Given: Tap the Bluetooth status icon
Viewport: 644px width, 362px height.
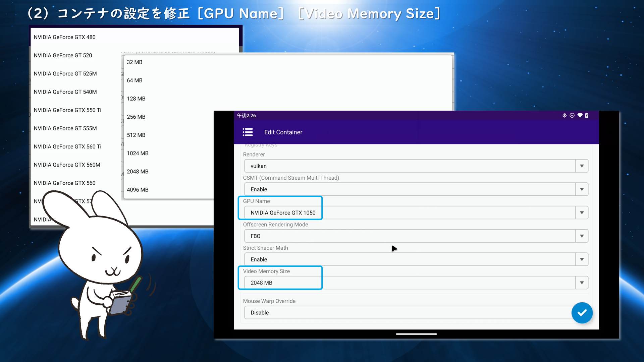Looking at the screenshot, I should click(565, 115).
